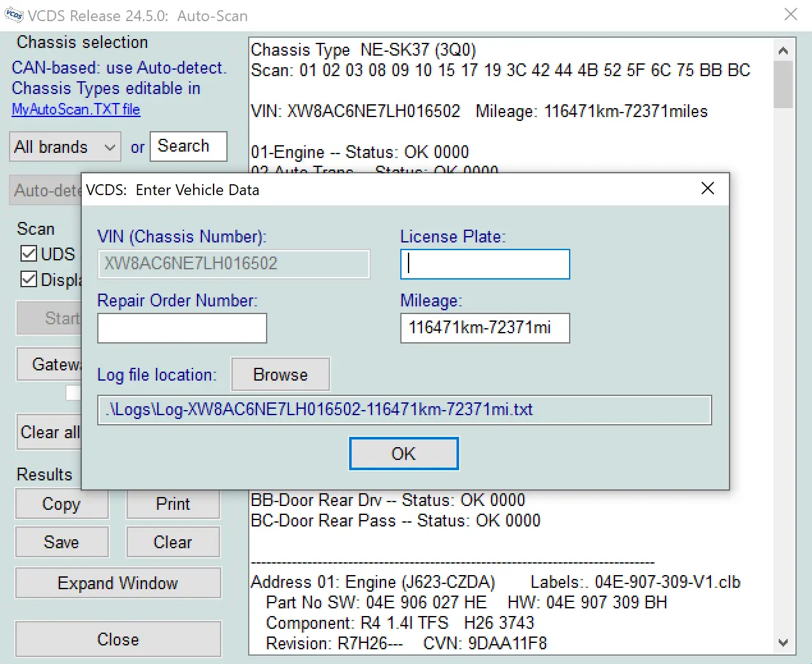Focus the License Plate input field
The width and height of the screenshot is (812, 664).
point(485,264)
